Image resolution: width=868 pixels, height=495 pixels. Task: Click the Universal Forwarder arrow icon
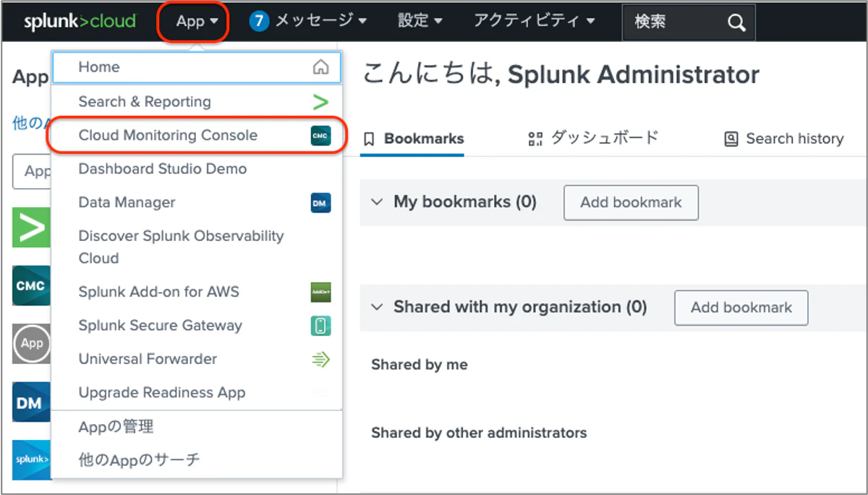320,359
